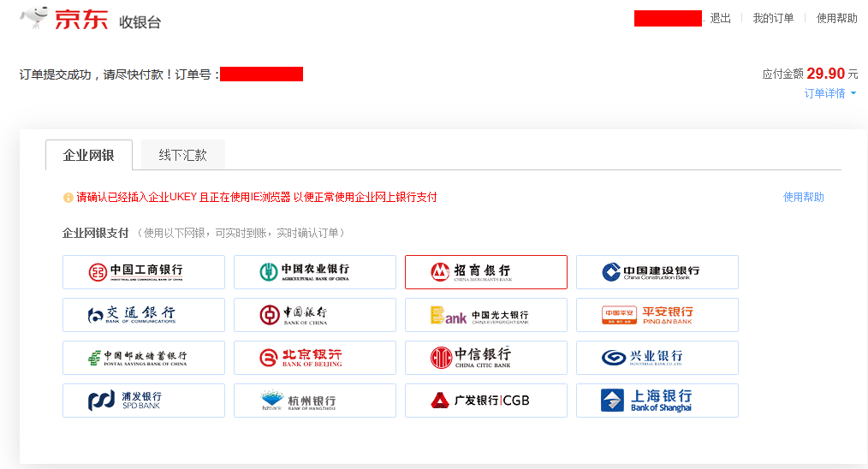This screenshot has height=469, width=868.
Task: Select 北京银行 Bank of Beijing option
Action: (x=315, y=358)
